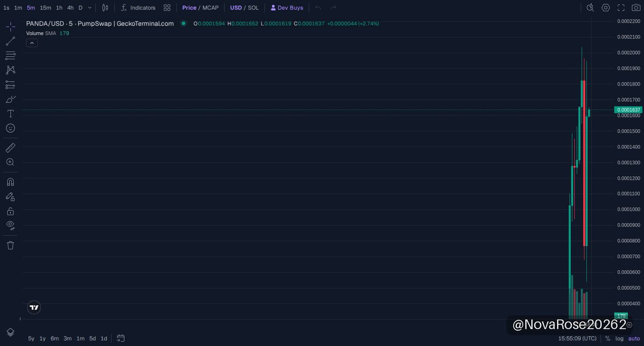Switch chart to MCAP view
The image size is (644, 346).
click(x=210, y=8)
